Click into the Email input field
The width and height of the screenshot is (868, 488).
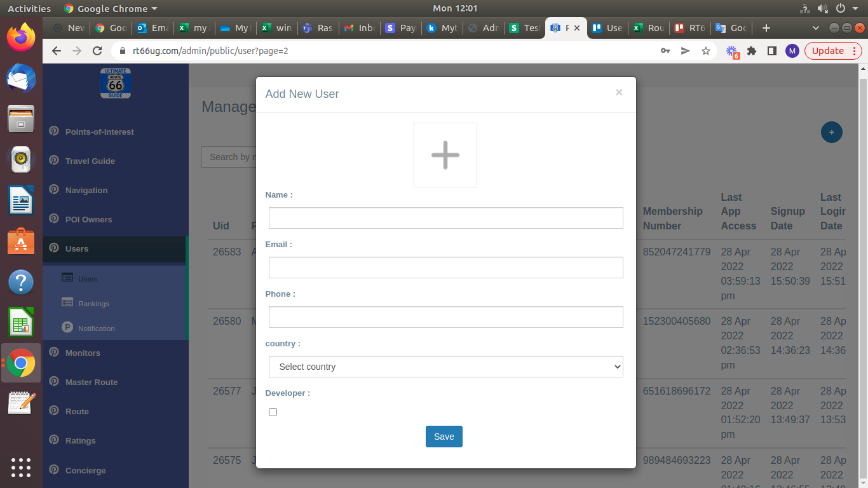point(445,268)
